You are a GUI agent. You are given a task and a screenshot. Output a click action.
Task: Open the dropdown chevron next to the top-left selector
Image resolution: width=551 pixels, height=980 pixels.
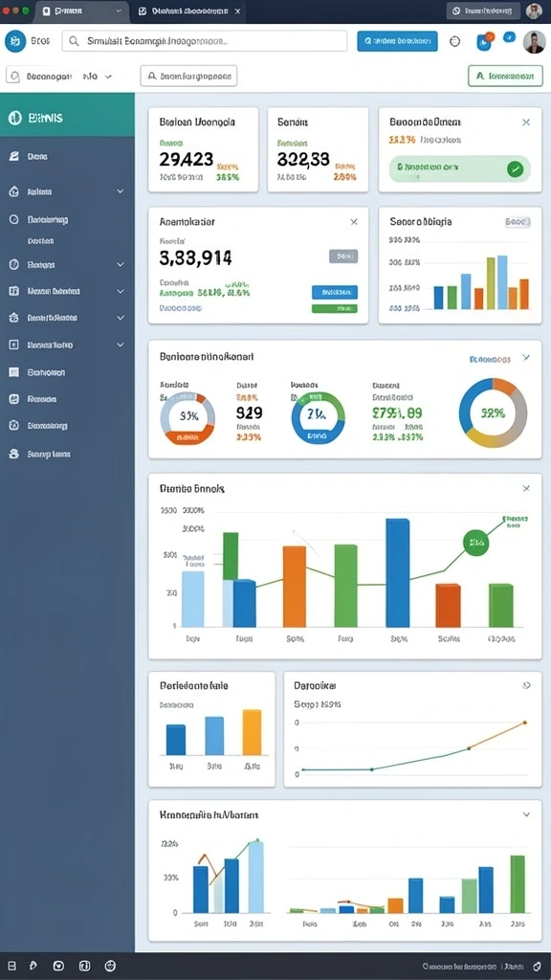pos(108,77)
